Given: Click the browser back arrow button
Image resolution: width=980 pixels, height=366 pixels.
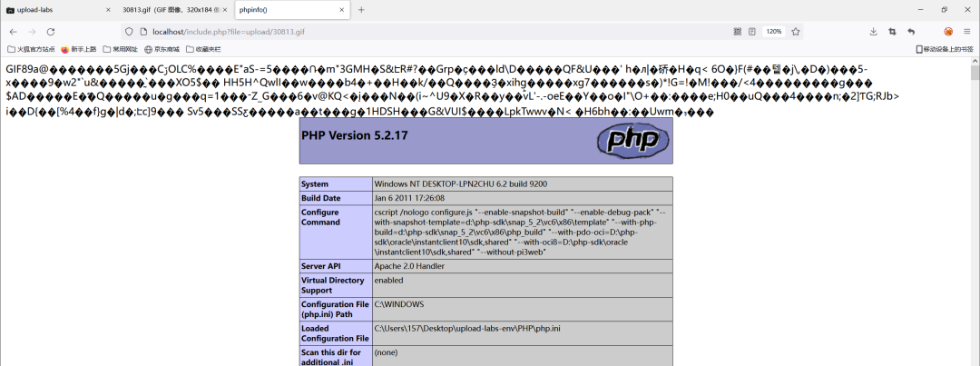Looking at the screenshot, I should (x=13, y=31).
